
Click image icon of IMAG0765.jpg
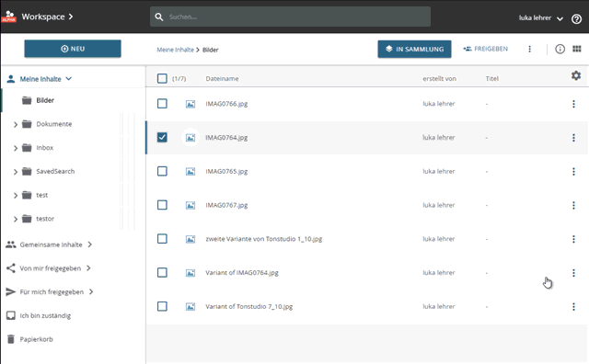tap(191, 172)
